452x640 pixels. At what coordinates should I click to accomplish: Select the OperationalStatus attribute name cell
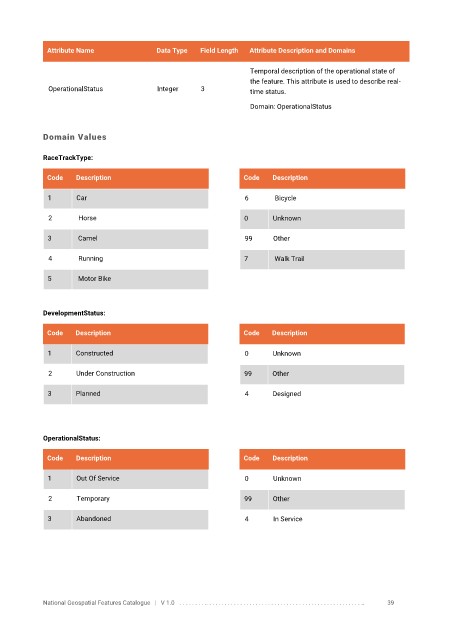coord(76,89)
